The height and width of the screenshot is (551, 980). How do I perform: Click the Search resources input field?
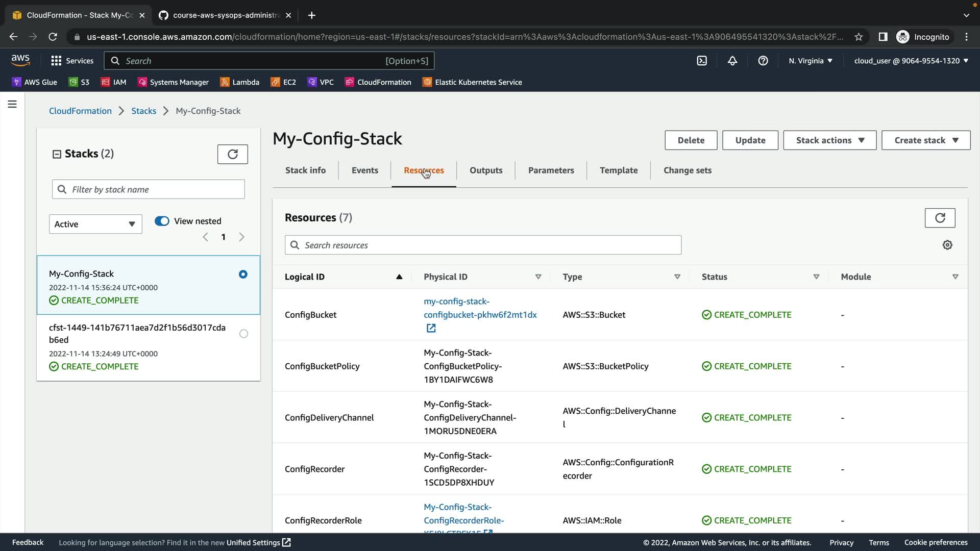pyautogui.click(x=482, y=245)
